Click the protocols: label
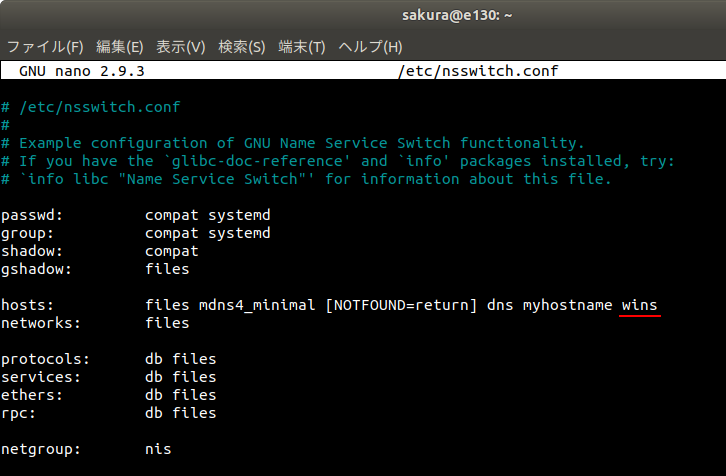The height and width of the screenshot is (476, 726). 45,359
